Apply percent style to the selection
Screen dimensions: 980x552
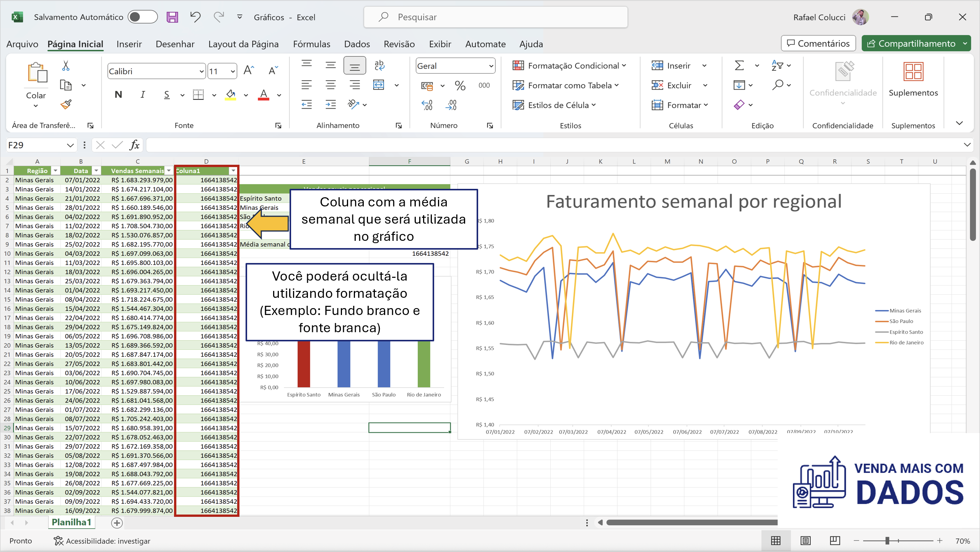460,86
